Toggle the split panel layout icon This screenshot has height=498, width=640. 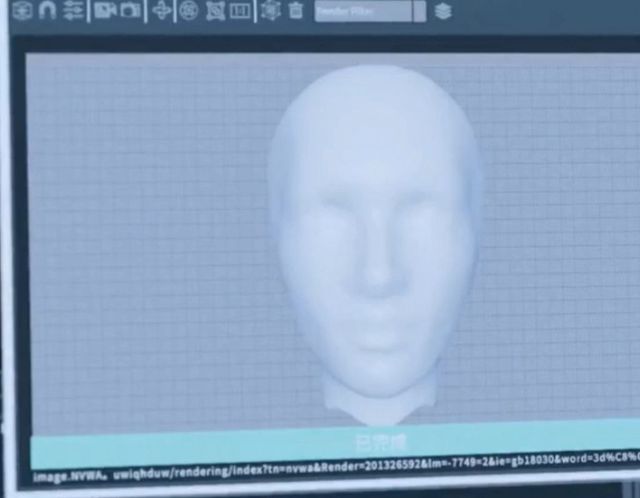(240, 10)
